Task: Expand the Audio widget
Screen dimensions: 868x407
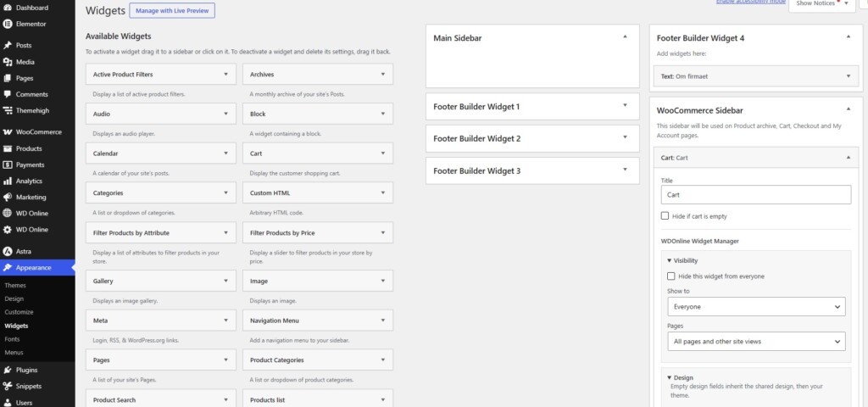Action: point(225,114)
